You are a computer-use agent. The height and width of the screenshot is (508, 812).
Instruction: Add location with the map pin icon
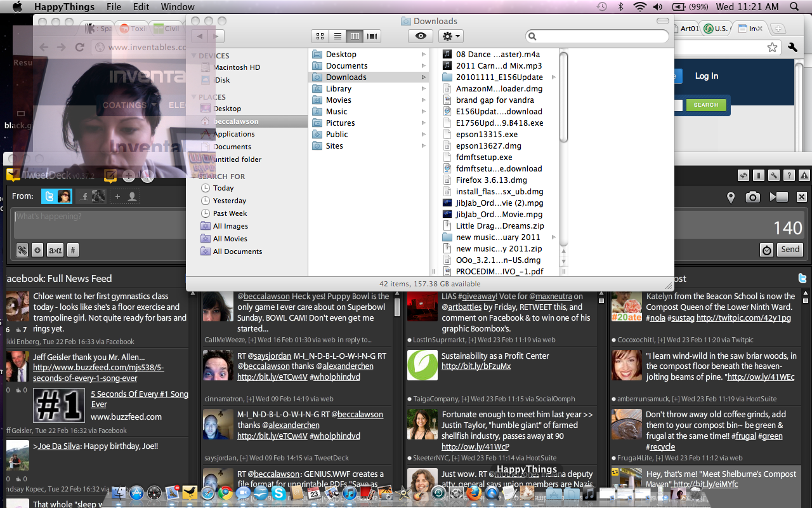click(x=731, y=197)
